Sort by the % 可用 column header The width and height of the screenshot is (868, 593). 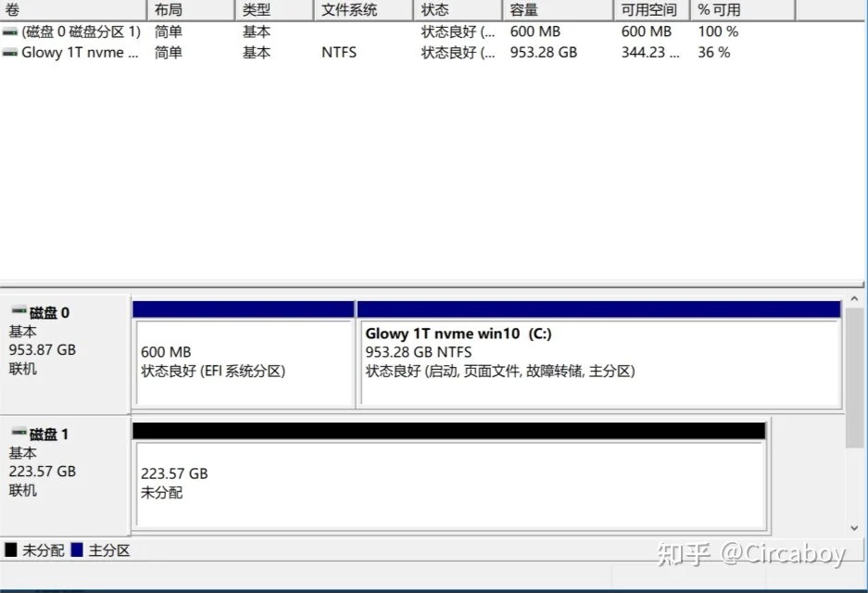click(743, 10)
